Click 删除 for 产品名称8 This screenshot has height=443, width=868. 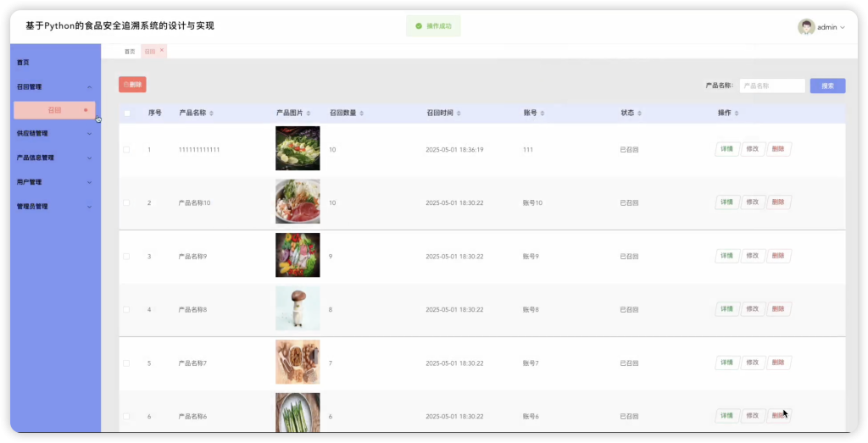click(779, 309)
